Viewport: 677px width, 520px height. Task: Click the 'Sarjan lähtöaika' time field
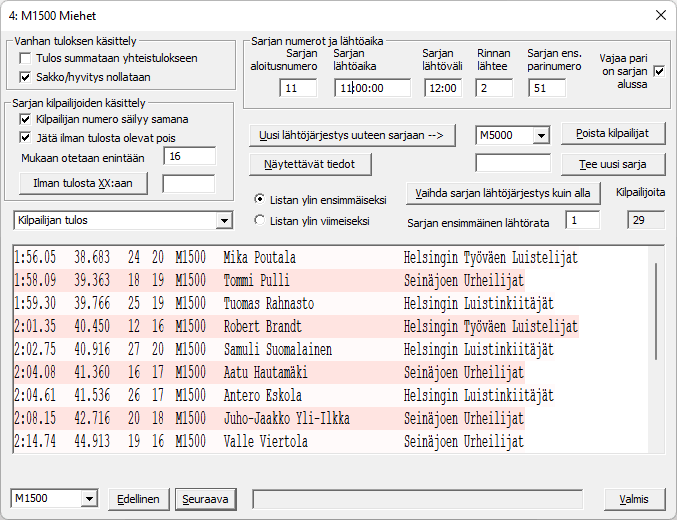pos(373,88)
